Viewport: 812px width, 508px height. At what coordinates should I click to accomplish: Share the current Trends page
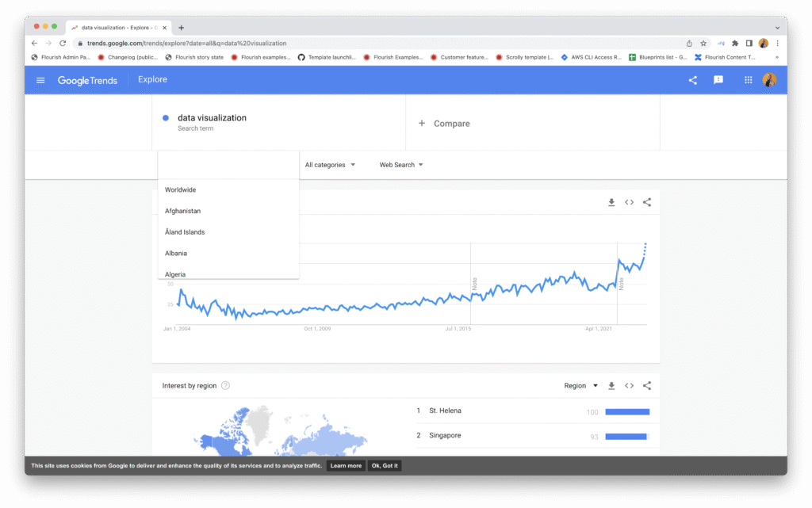tap(691, 80)
